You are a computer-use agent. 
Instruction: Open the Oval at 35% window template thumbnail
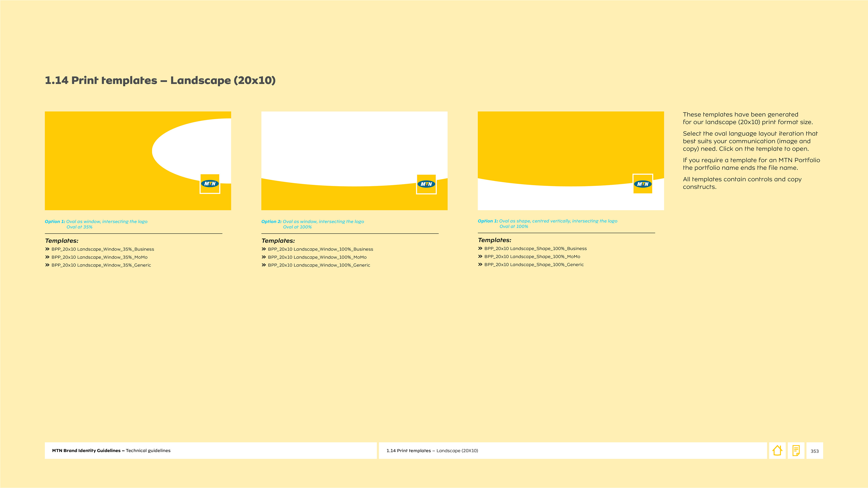click(138, 161)
